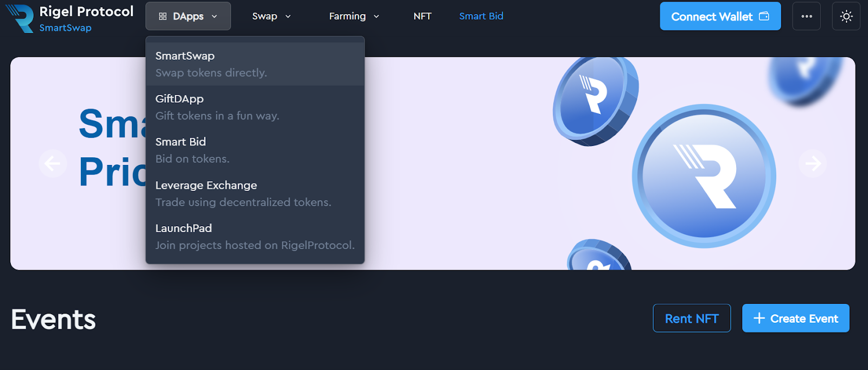Expand the Farming dropdown
This screenshot has height=370, width=868.
tap(354, 16)
